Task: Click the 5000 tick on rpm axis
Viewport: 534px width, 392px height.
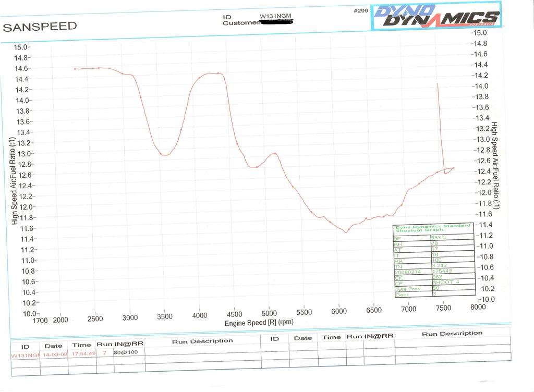Action: point(269,313)
